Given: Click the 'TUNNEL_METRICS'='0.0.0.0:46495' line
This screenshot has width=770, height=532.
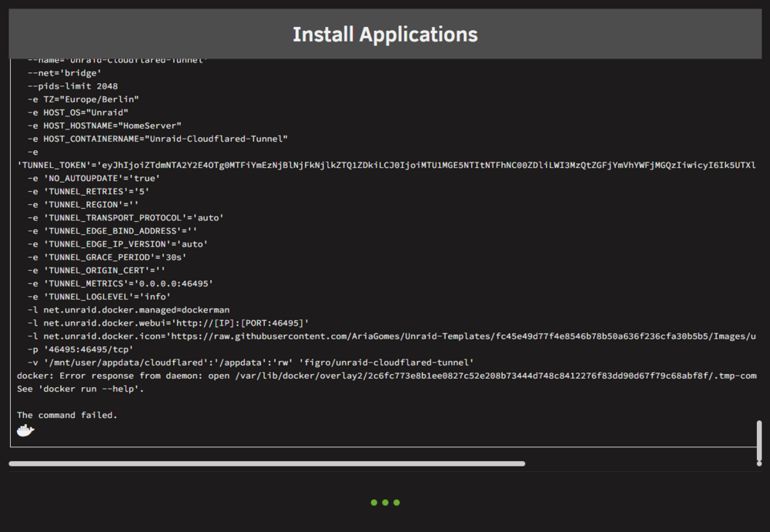Looking at the screenshot, I should (x=120, y=284).
